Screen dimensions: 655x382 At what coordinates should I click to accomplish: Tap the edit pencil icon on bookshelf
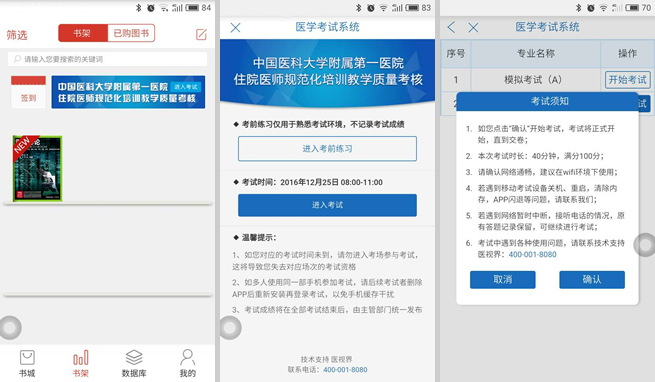click(201, 34)
